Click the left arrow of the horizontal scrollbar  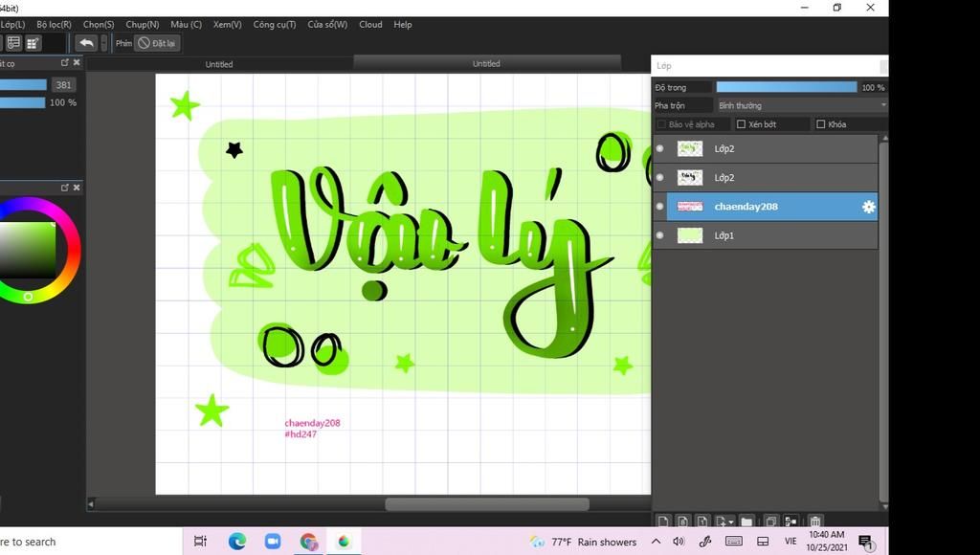(x=91, y=504)
